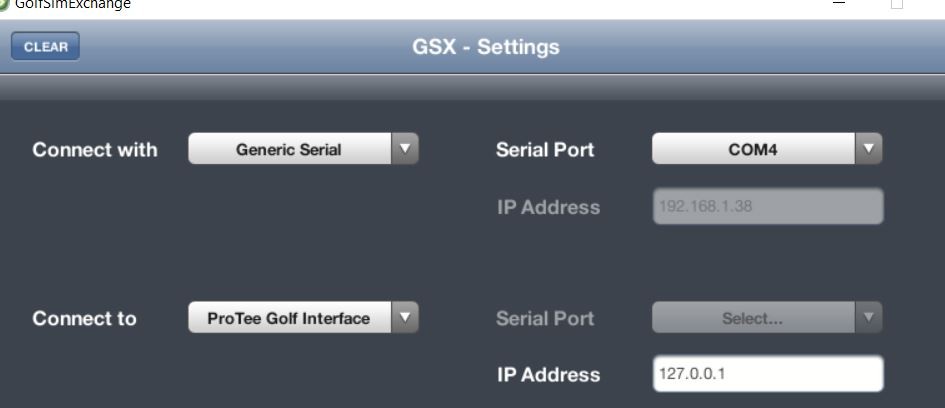Click the GSX - Settings header title
Image resolution: width=945 pixels, height=408 pixels.
(x=486, y=47)
